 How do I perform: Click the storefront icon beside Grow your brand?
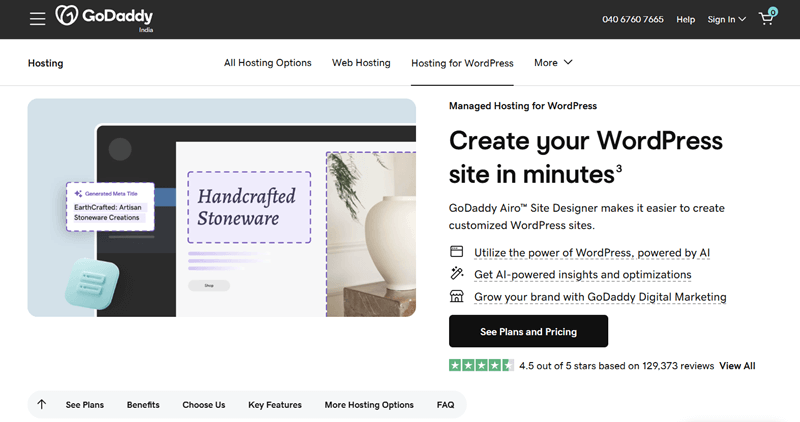point(457,296)
